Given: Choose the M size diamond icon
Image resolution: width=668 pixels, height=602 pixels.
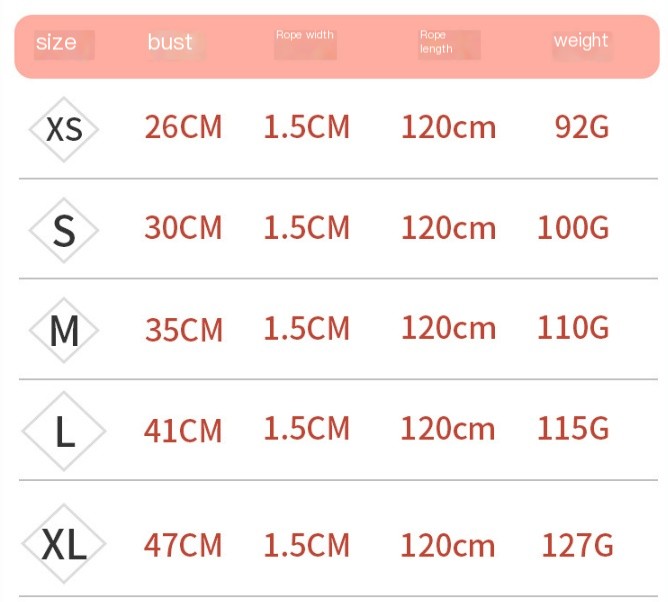Looking at the screenshot, I should (64, 330).
